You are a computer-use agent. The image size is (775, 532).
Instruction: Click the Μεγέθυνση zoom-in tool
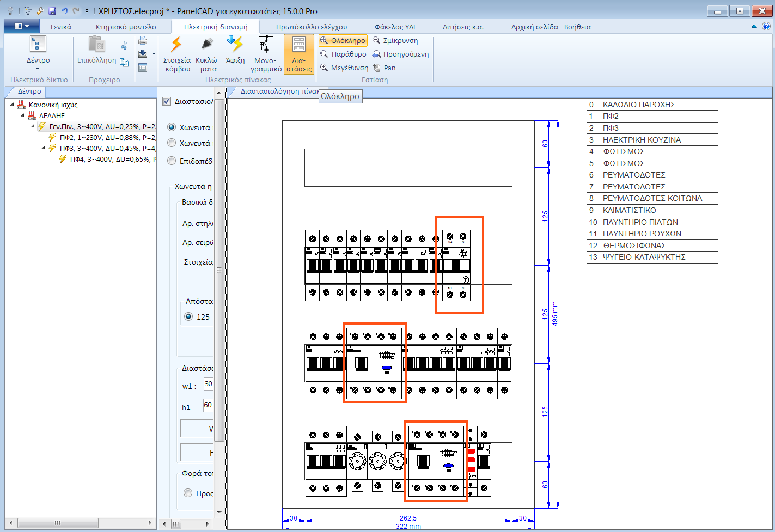[344, 68]
